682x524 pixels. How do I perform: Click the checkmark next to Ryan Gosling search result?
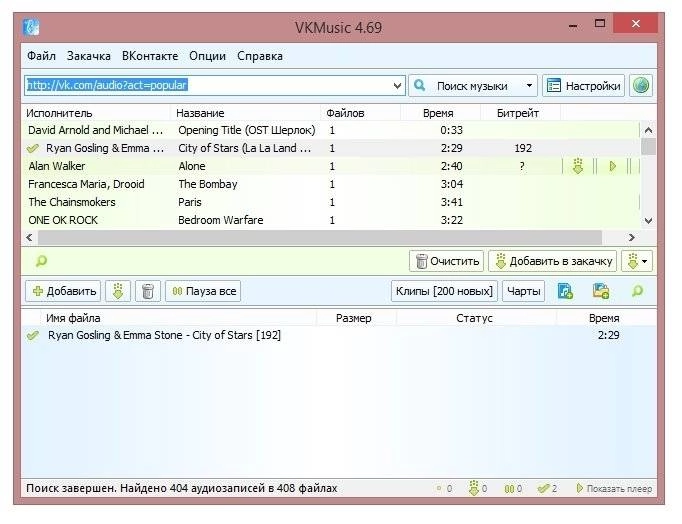pyautogui.click(x=33, y=148)
